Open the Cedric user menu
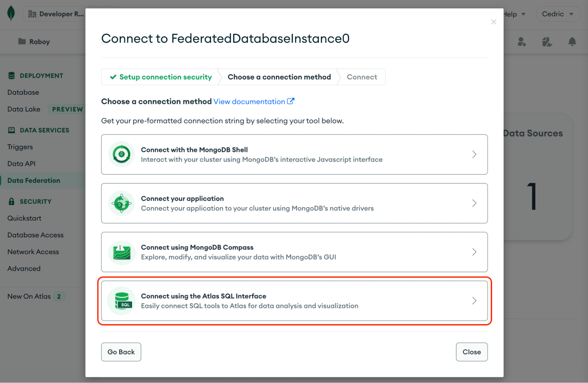Viewport: 588px width, 383px height. point(558,14)
